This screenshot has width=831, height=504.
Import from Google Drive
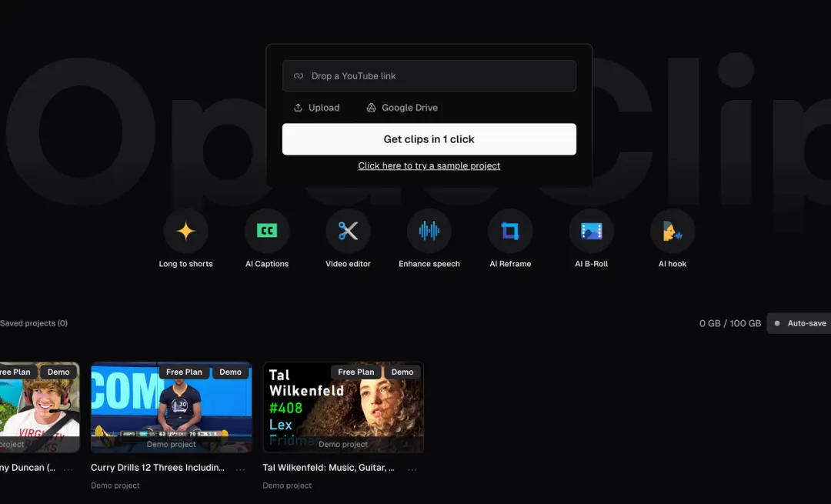pyautogui.click(x=402, y=108)
